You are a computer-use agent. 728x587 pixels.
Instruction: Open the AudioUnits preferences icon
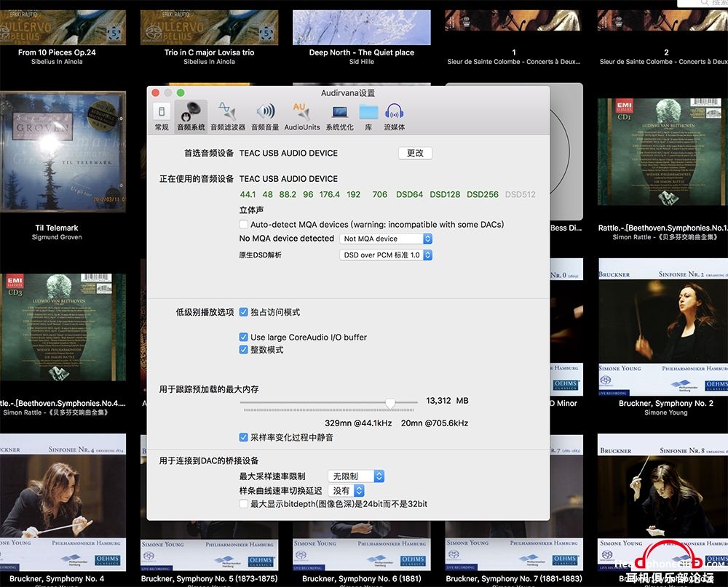click(302, 116)
